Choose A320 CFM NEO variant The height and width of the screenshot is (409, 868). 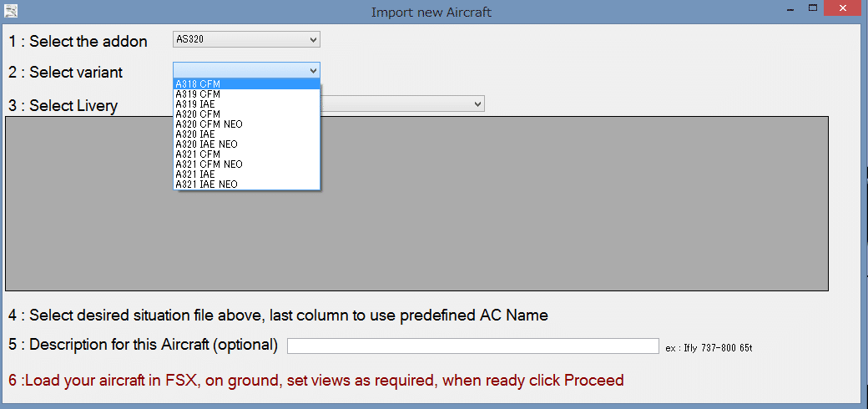(209, 124)
